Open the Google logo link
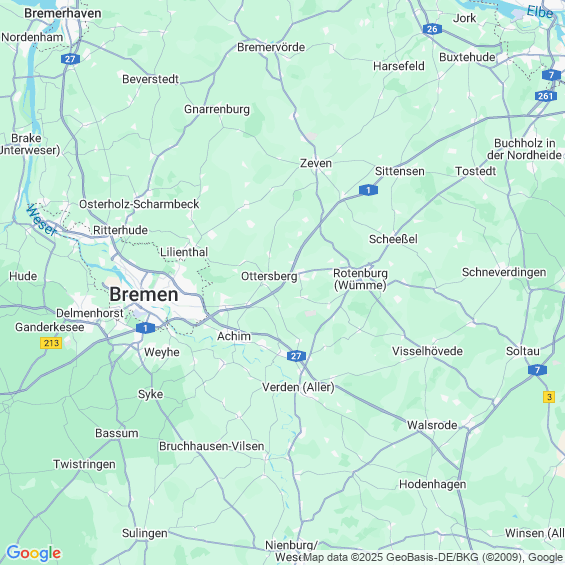 tap(34, 553)
